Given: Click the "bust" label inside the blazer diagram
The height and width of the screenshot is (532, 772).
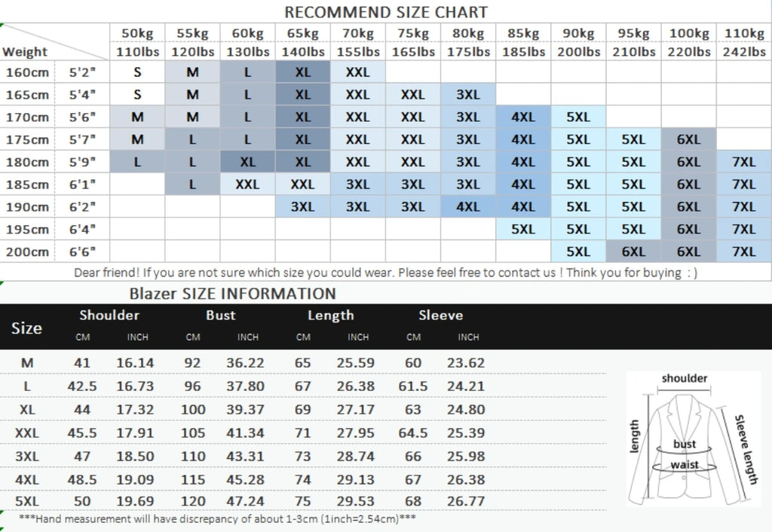Looking at the screenshot, I should coord(685,445).
